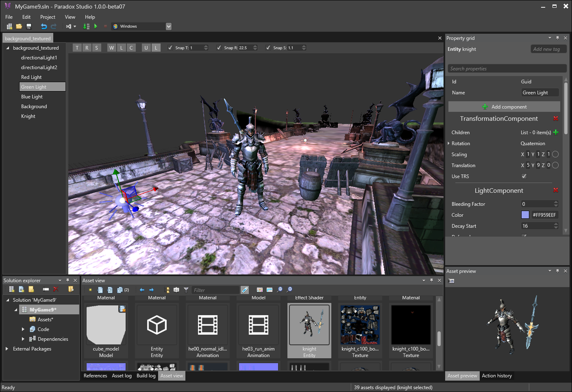Click the blue undo arrow
The height and width of the screenshot is (392, 572).
pos(44,26)
